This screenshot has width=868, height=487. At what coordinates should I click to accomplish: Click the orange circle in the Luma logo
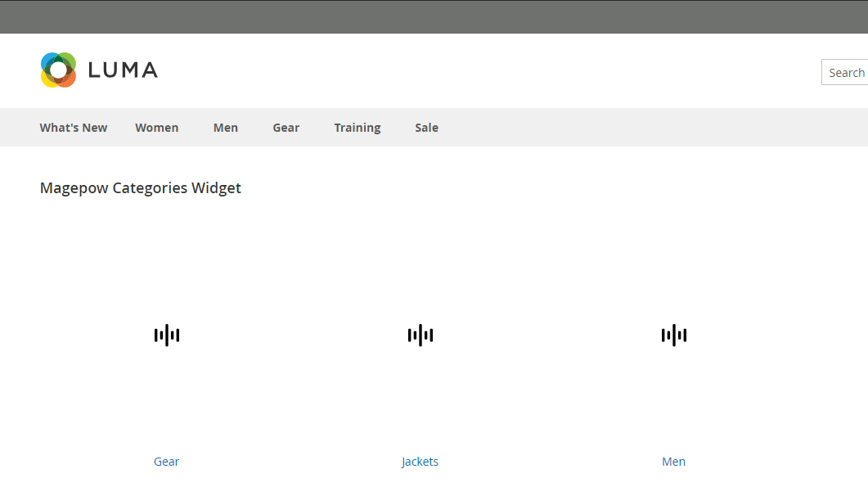(68, 79)
